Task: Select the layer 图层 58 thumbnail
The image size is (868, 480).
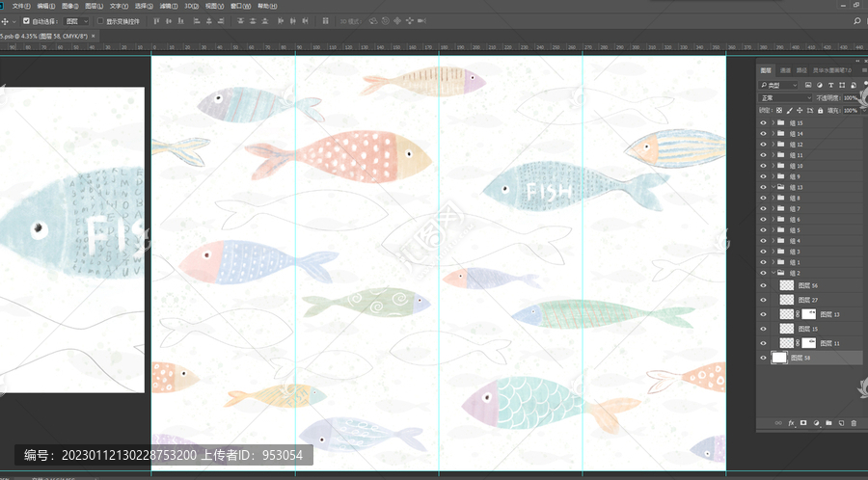Action: pos(779,358)
